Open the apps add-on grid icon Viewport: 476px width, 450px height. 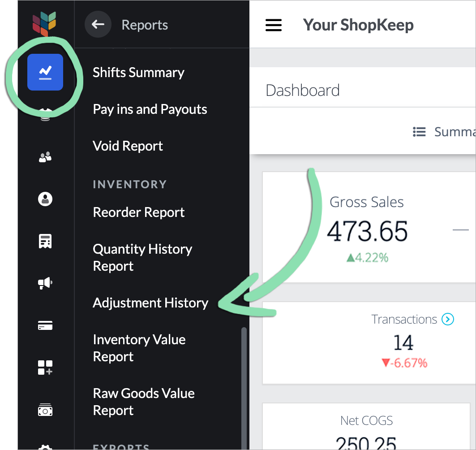(x=45, y=368)
